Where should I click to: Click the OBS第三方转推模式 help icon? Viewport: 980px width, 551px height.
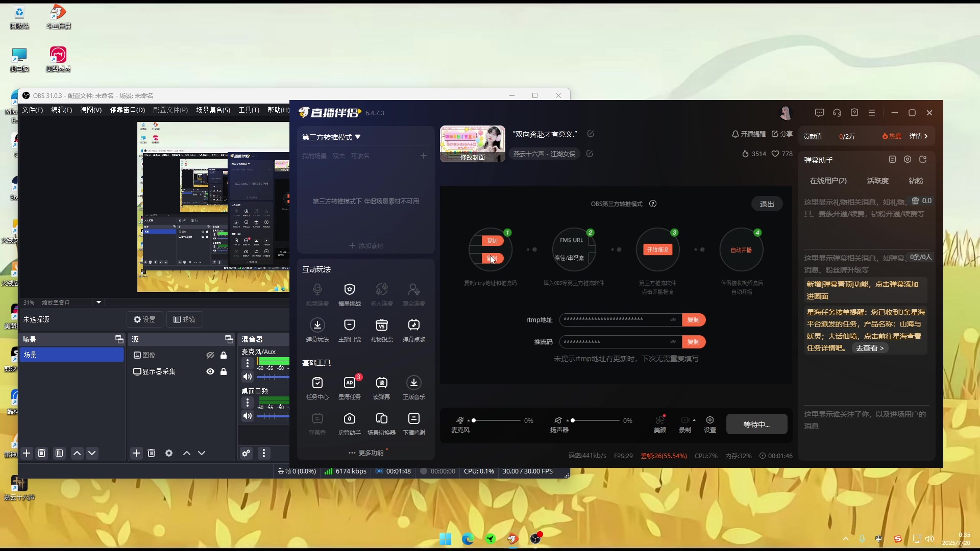(x=653, y=204)
